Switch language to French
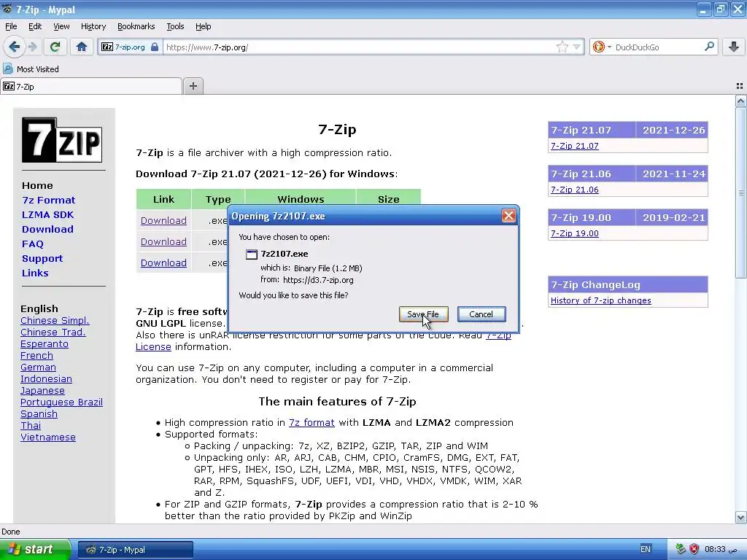Image resolution: width=747 pixels, height=560 pixels. tap(36, 355)
